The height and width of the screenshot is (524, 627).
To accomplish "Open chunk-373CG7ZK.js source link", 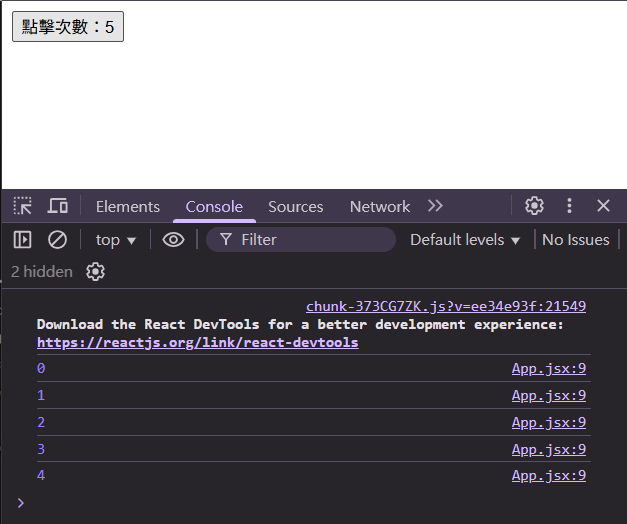I will point(446,306).
